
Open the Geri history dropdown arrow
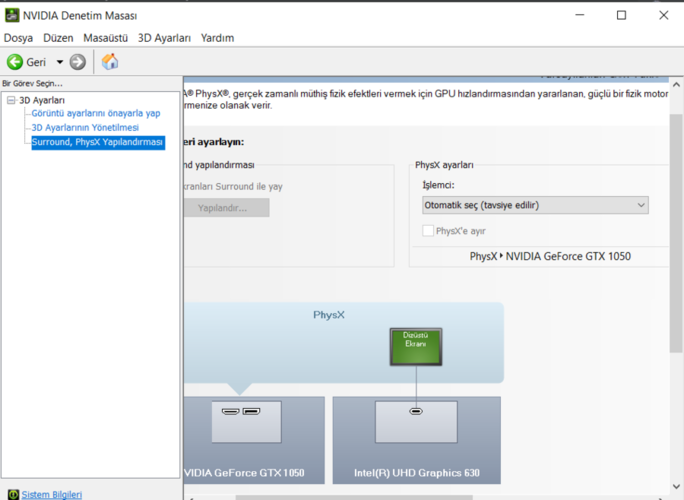(x=60, y=62)
